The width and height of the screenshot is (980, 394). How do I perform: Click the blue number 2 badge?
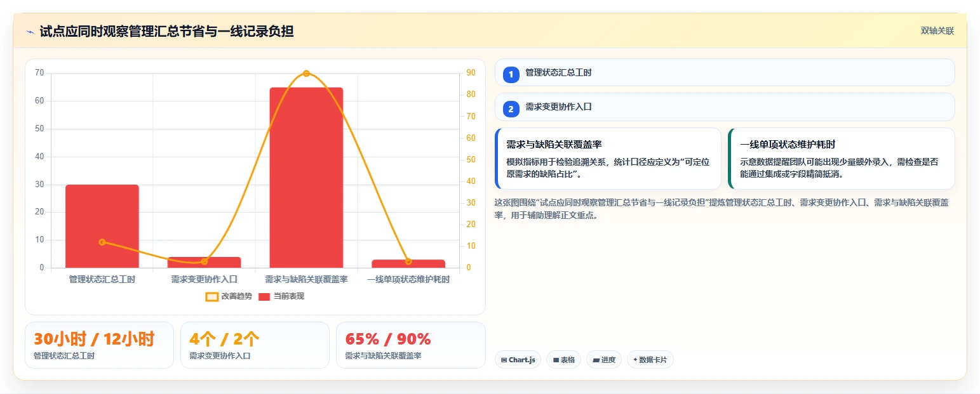[x=511, y=108]
